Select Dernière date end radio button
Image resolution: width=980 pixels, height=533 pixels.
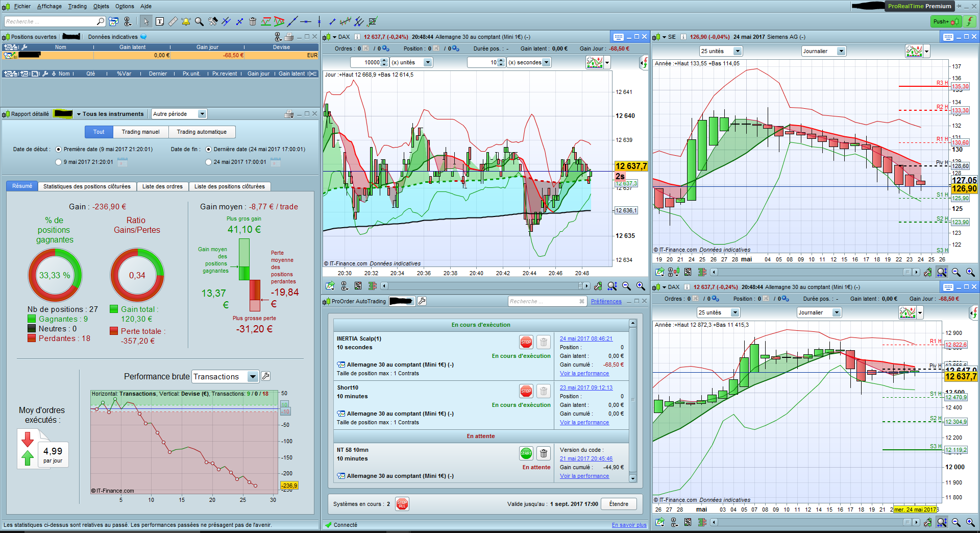[x=209, y=150]
